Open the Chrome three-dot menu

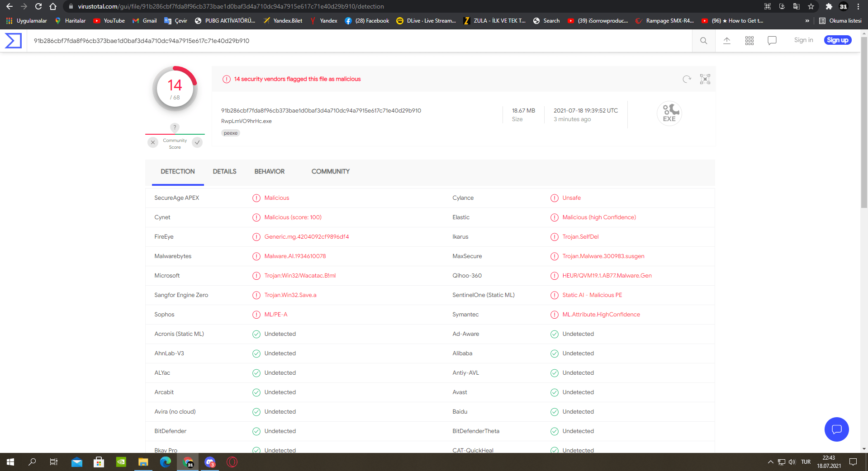pyautogui.click(x=858, y=6)
